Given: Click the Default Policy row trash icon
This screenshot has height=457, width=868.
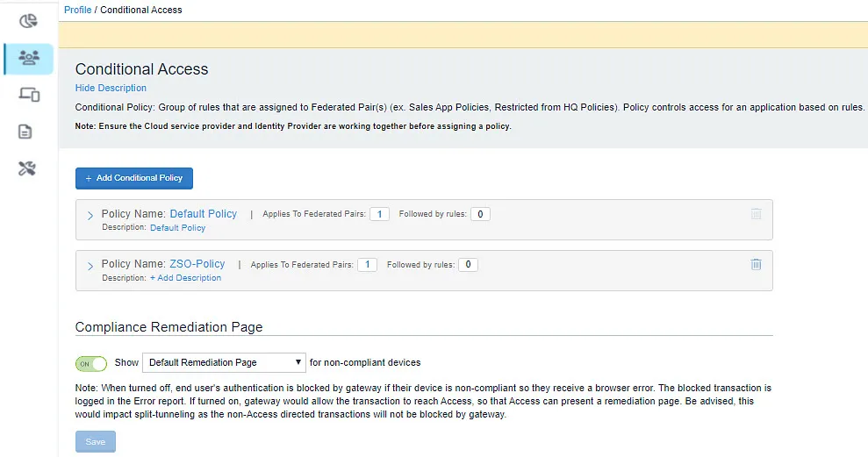Looking at the screenshot, I should [756, 214].
